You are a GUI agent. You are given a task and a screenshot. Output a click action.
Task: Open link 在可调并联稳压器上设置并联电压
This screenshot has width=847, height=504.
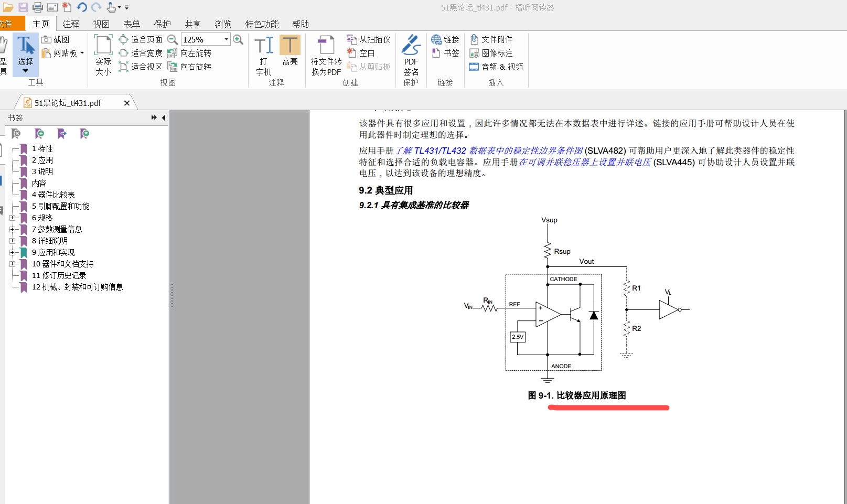[x=585, y=162]
